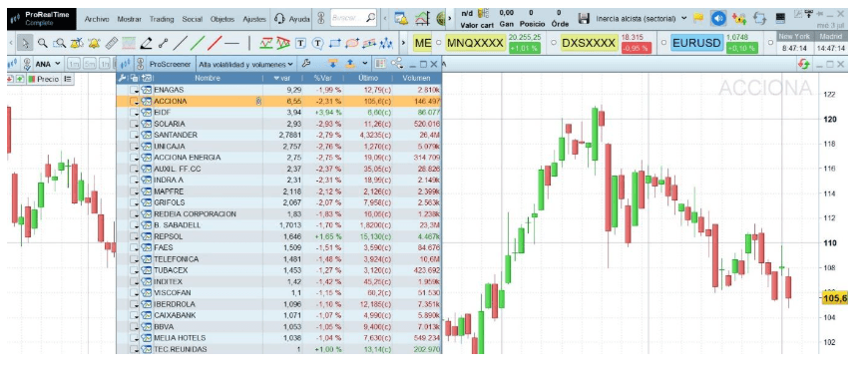Select the TELEFONICA row in the list
Screen dimensions: 868x374
[279, 259]
